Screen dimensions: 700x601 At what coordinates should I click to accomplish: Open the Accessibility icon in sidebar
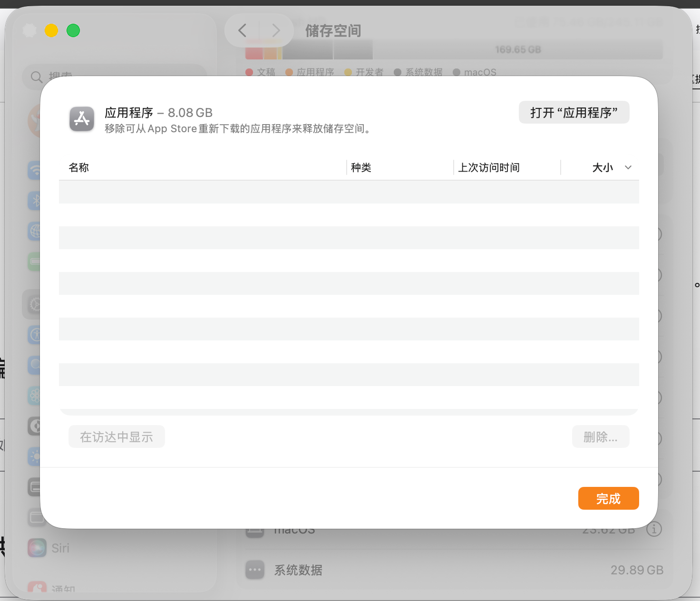pyautogui.click(x=34, y=335)
